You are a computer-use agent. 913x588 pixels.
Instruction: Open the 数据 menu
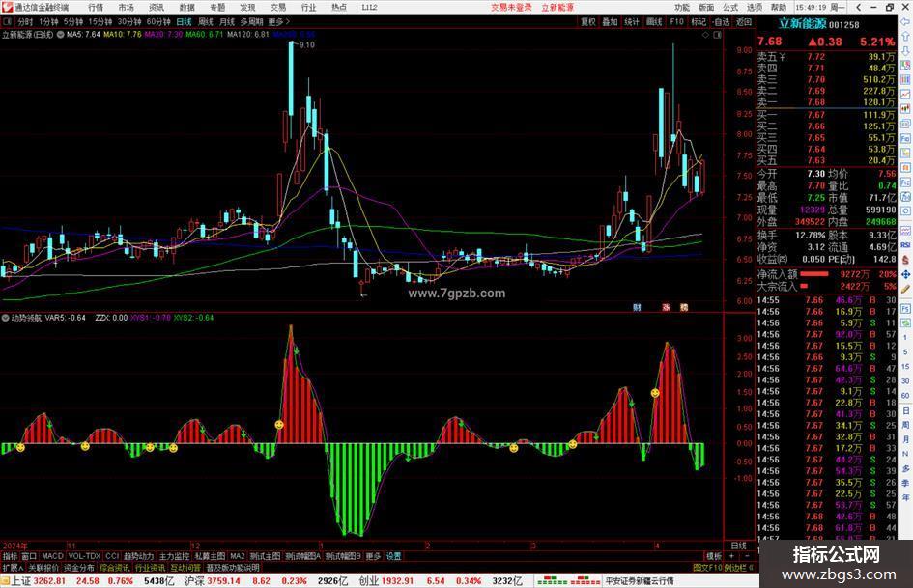coord(186,7)
